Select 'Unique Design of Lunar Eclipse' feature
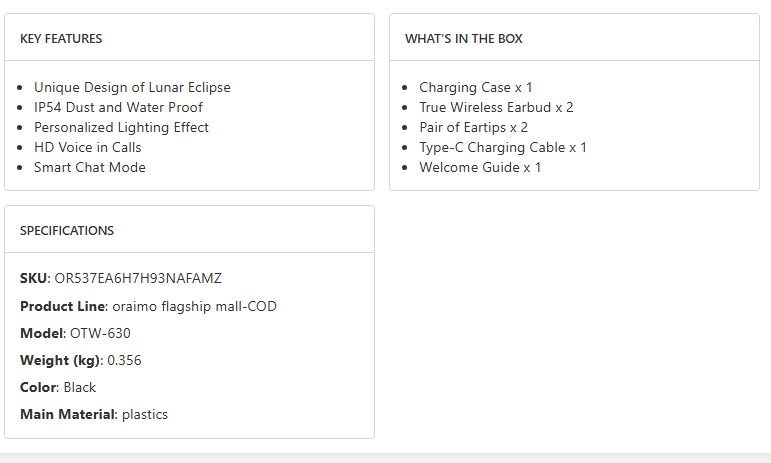The height and width of the screenshot is (463, 771). 132,88
